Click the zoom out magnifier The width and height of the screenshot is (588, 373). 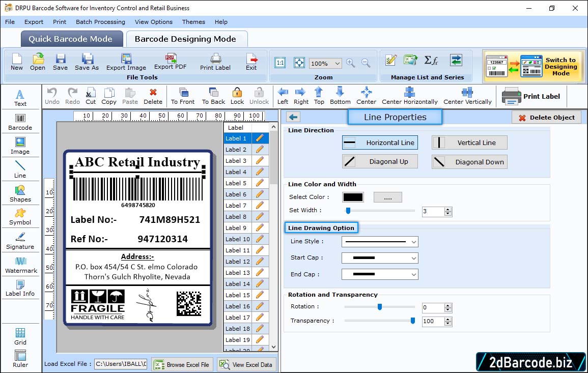pyautogui.click(x=366, y=63)
